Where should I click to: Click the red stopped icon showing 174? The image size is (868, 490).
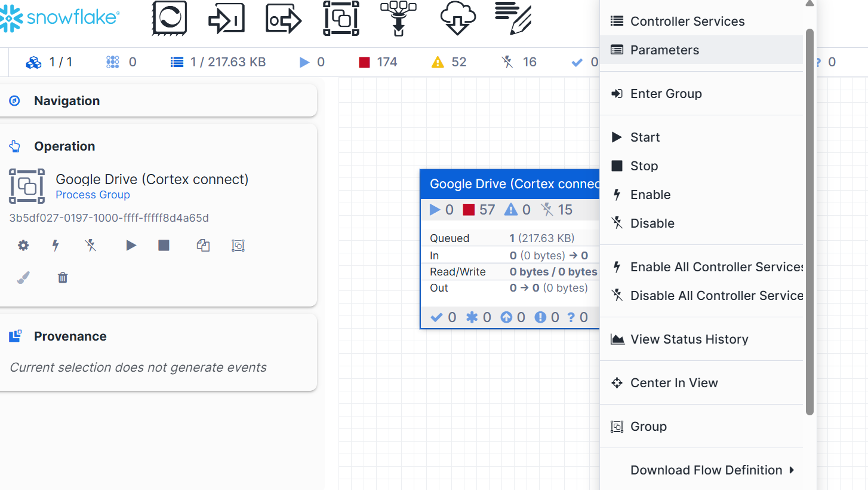pos(364,62)
